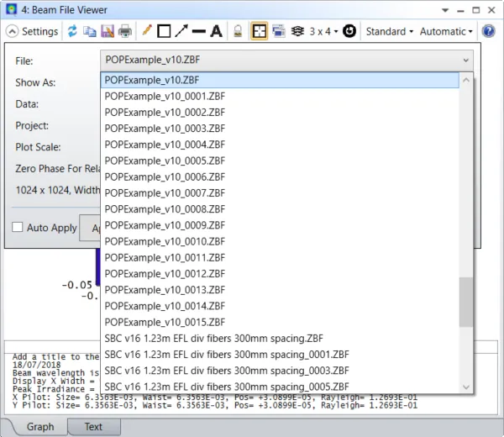Select the arrow draw tool
The height and width of the screenshot is (437, 504).
tap(181, 31)
